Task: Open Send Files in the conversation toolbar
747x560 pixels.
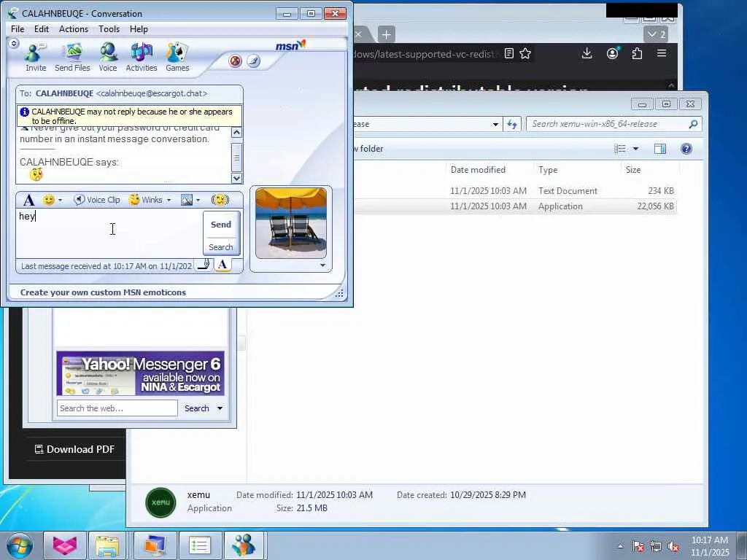Action: point(72,58)
